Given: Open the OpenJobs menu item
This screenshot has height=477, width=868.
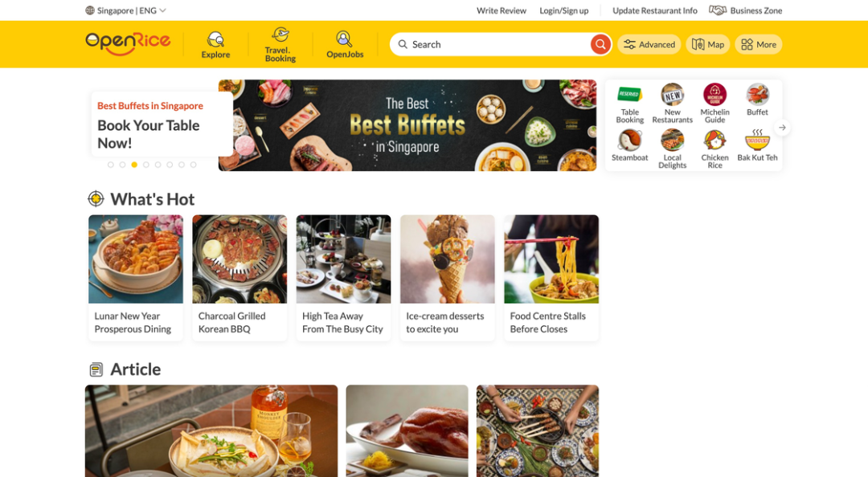Looking at the screenshot, I should [344, 44].
